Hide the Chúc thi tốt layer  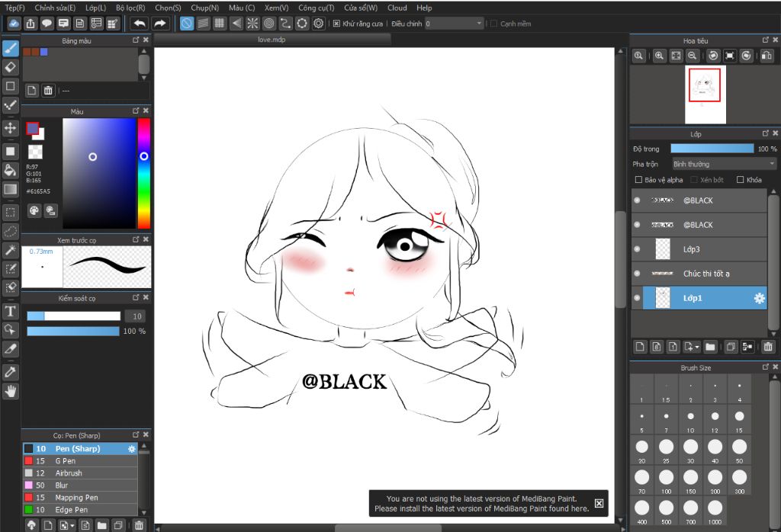click(637, 273)
